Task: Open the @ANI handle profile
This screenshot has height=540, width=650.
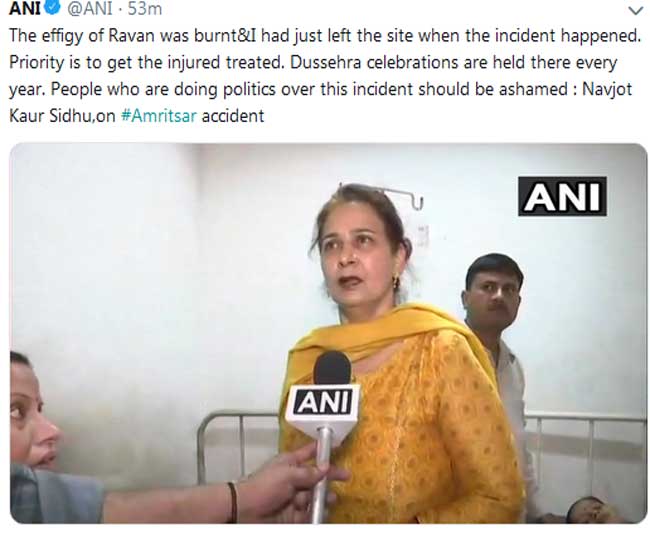Action: point(90,8)
